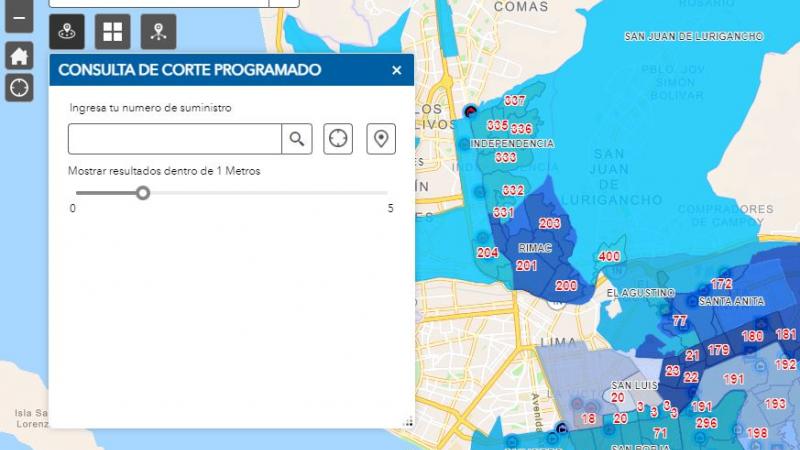Viewport: 800px width, 450px height.
Task: Click the magnifier search icon
Action: (x=297, y=139)
